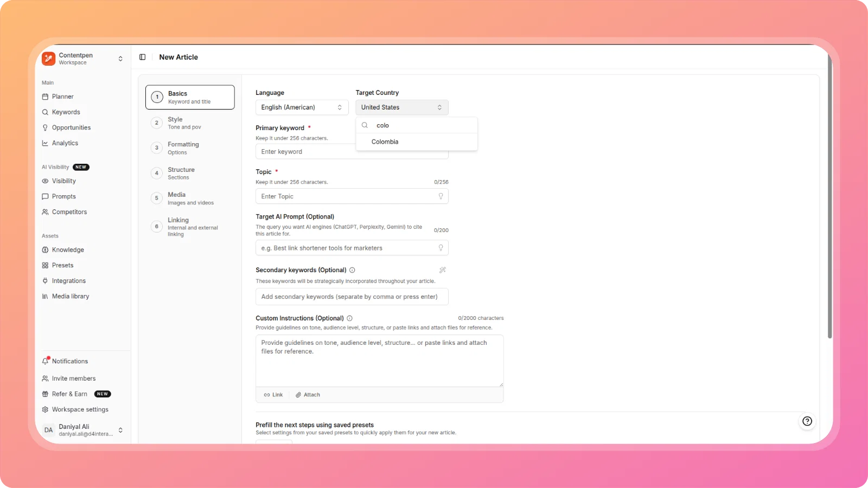Select step 4 Structure

tap(190, 174)
